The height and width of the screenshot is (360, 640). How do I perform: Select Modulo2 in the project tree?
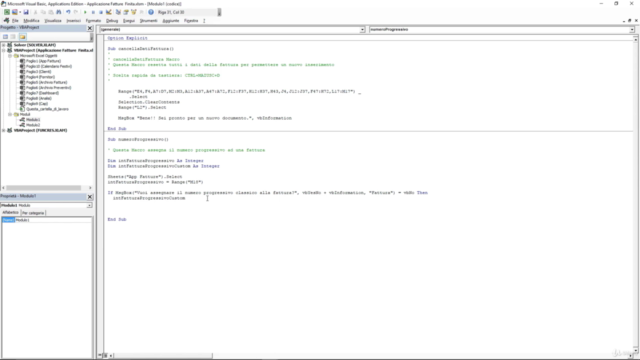[33, 125]
